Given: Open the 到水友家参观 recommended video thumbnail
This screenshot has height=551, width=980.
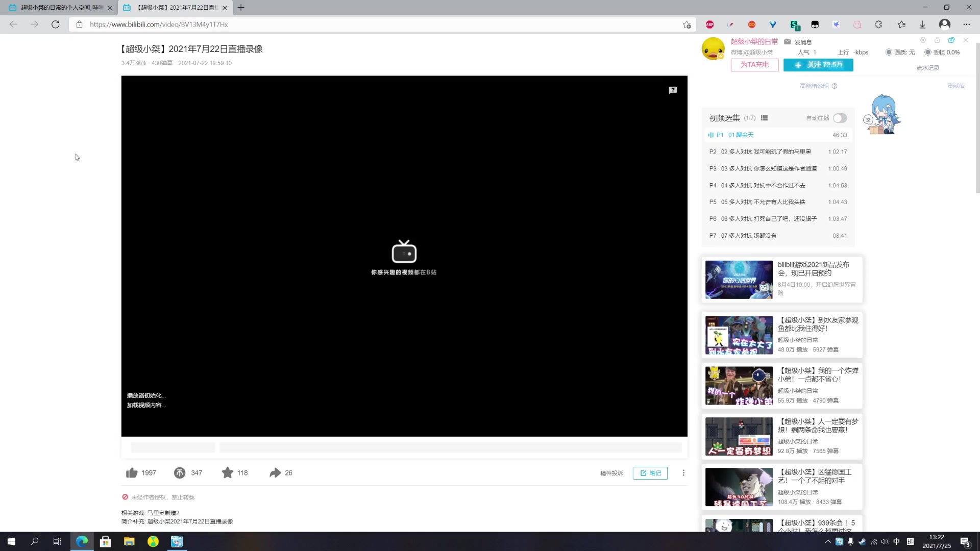Looking at the screenshot, I should 739,335.
